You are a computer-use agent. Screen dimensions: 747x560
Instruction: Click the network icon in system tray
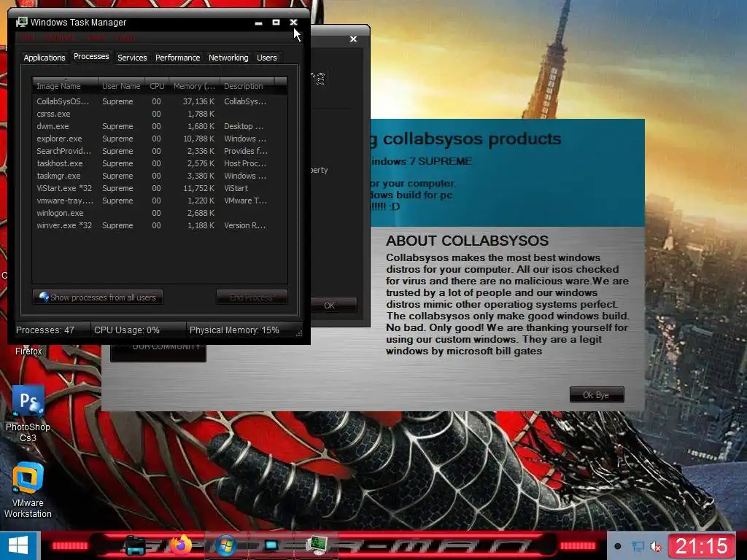[638, 546]
